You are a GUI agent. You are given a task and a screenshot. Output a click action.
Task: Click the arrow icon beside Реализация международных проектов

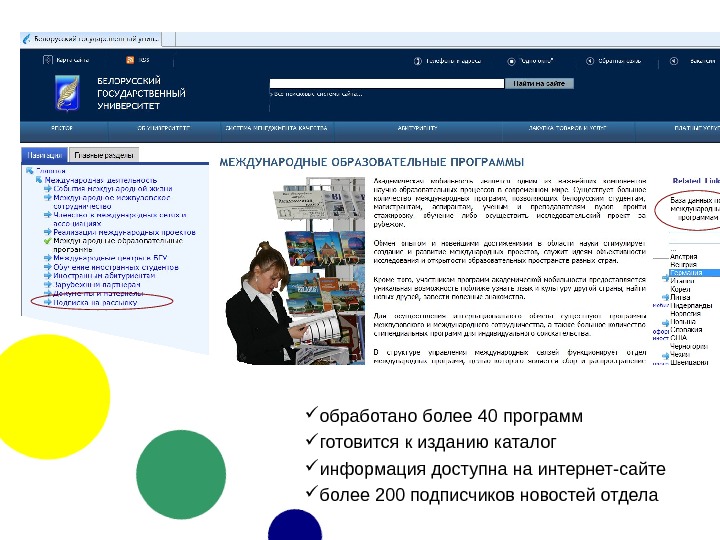tap(47, 232)
